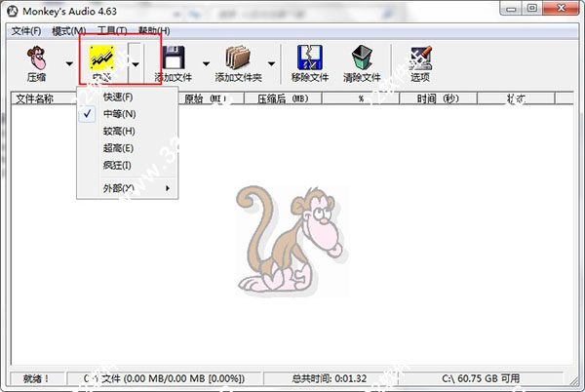Toggle the compression level dropdown arrow
The width and height of the screenshot is (585, 392).
[136, 63]
